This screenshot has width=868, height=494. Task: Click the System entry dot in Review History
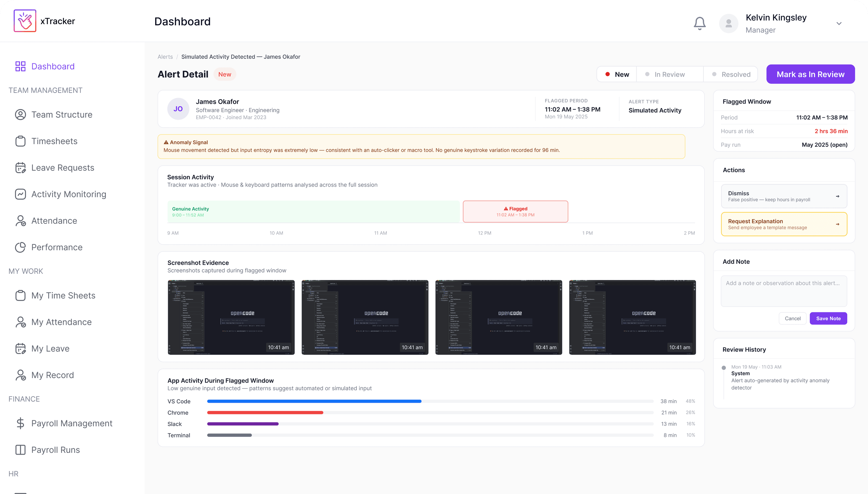(x=723, y=367)
